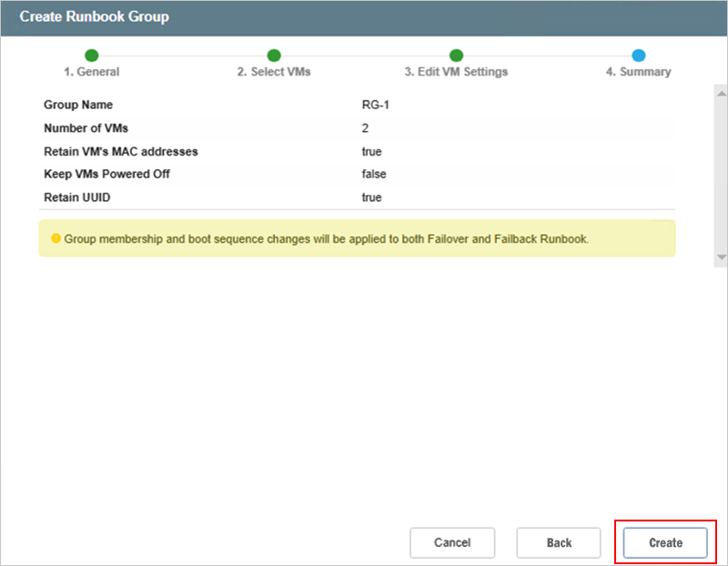Viewport: 728px width, 566px height.
Task: Click the green Select VMs step circle
Action: pos(274,56)
